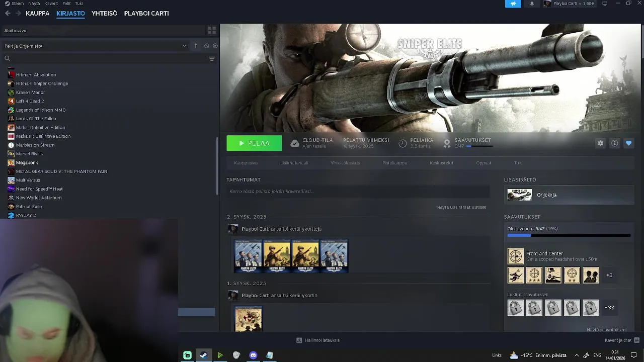Click the weather widget in taskbar
The height and width of the screenshot is (362, 644).
tap(538, 355)
